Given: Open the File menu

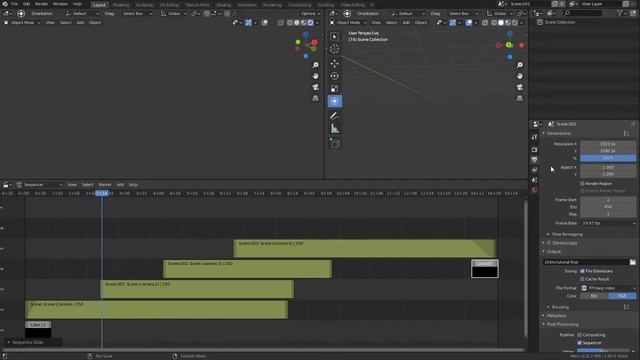Looking at the screenshot, I should click(x=14, y=4).
